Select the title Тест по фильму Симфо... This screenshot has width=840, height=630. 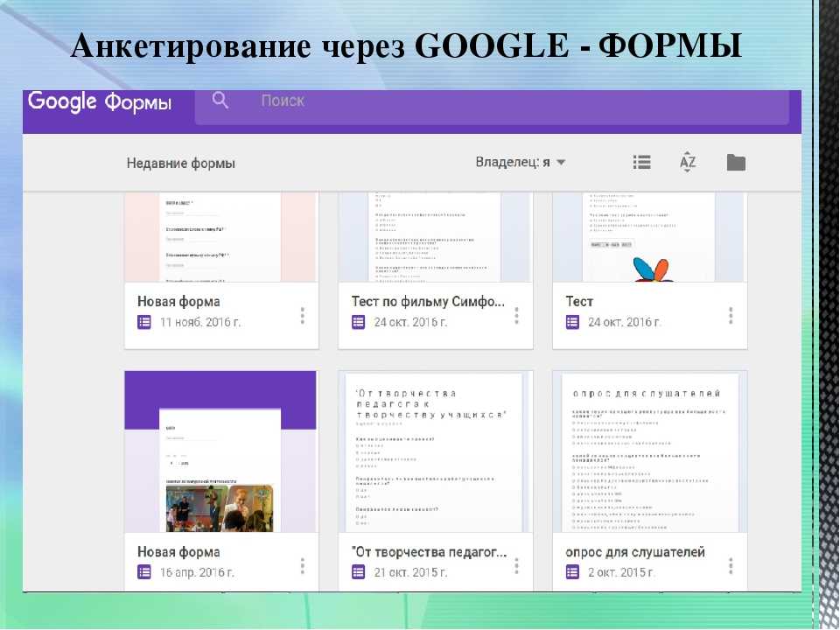(428, 302)
